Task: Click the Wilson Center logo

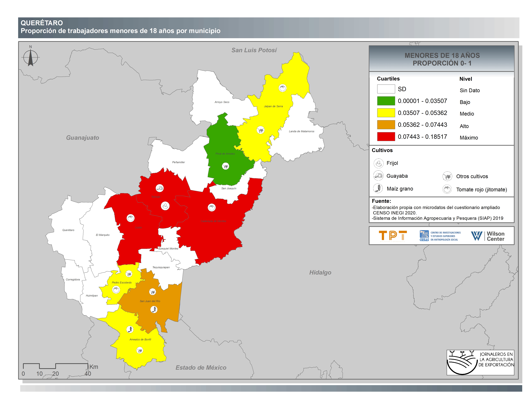Action: [x=487, y=236]
